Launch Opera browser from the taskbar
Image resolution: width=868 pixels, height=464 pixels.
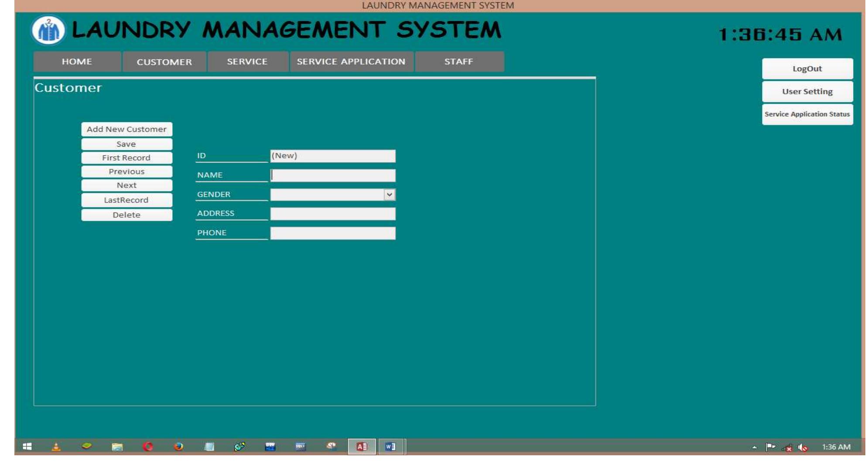tap(148, 447)
